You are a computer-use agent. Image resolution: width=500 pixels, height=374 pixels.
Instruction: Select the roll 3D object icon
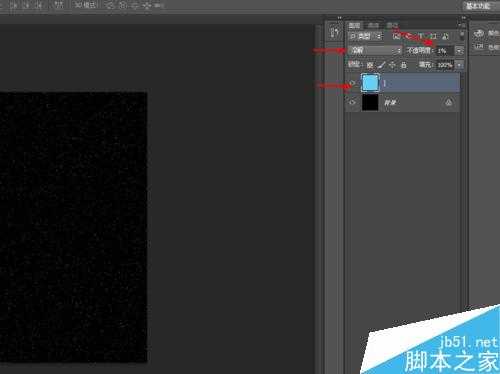click(122, 5)
